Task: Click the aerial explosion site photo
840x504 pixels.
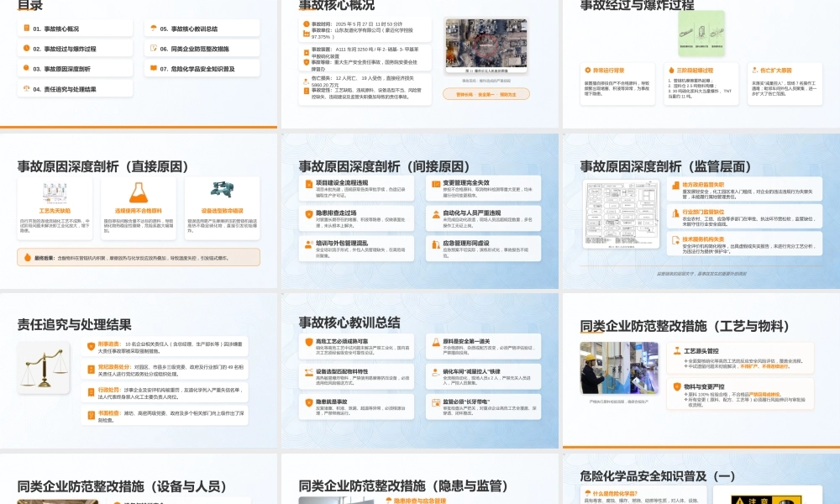Action: click(486, 46)
